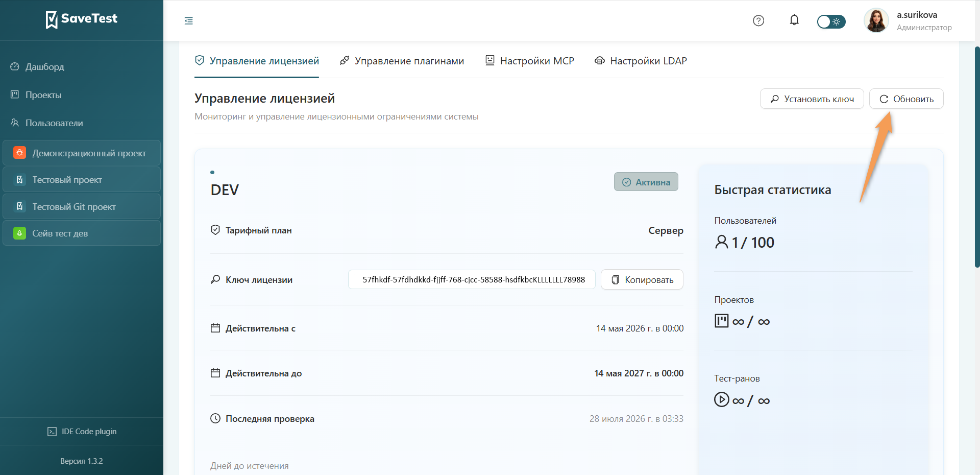Viewport: 980px width, 475px height.
Task: Click orange icon of Демонстрационный проект
Action: [x=19, y=153]
